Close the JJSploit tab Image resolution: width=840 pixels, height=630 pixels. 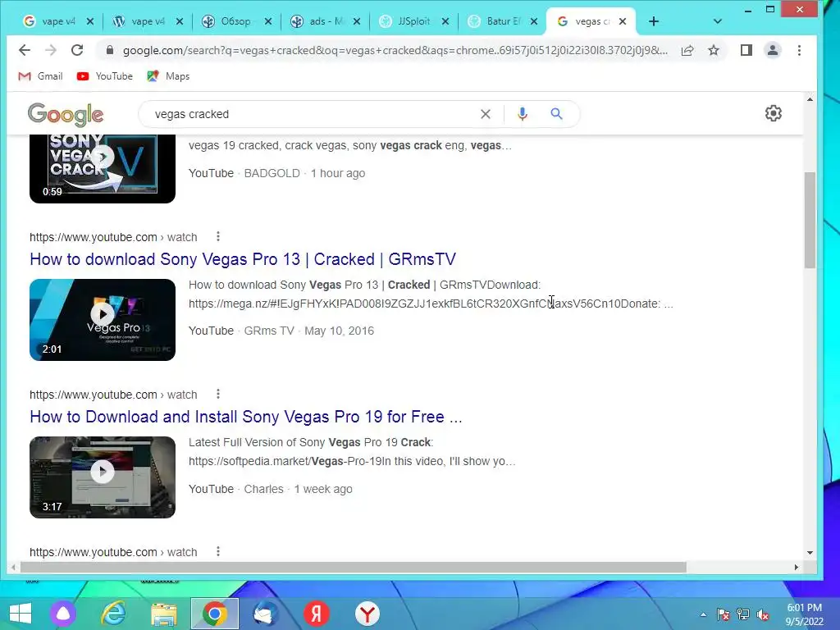tap(445, 21)
